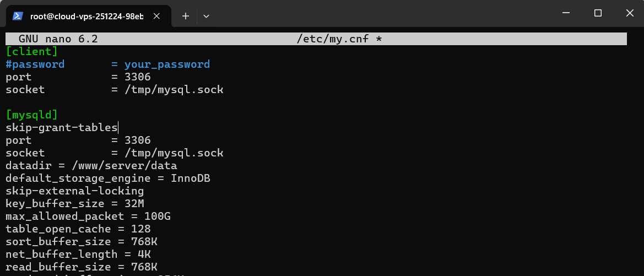Screen dimensions: 644x276
Task: Click the /etc/my.cnf filename in nano header
Action: pyautogui.click(x=339, y=39)
